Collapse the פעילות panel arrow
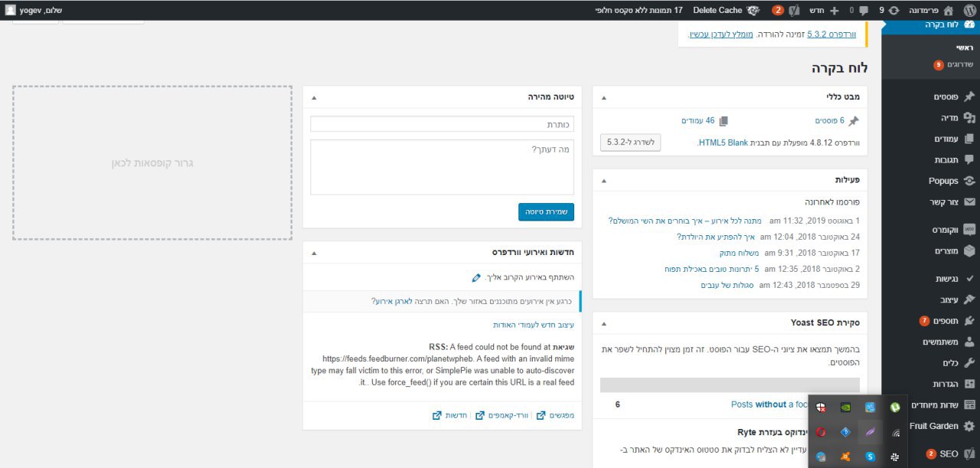The image size is (980, 468). tap(604, 180)
